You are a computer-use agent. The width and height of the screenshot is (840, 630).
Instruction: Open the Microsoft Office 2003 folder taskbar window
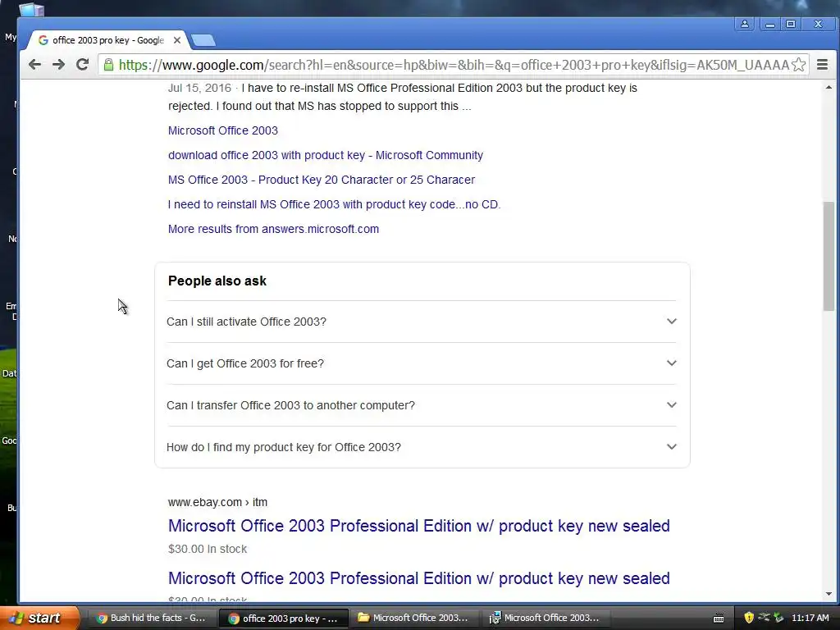point(413,618)
